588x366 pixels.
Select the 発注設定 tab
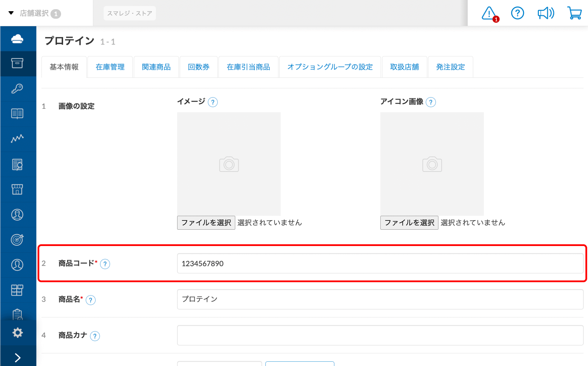(x=450, y=67)
